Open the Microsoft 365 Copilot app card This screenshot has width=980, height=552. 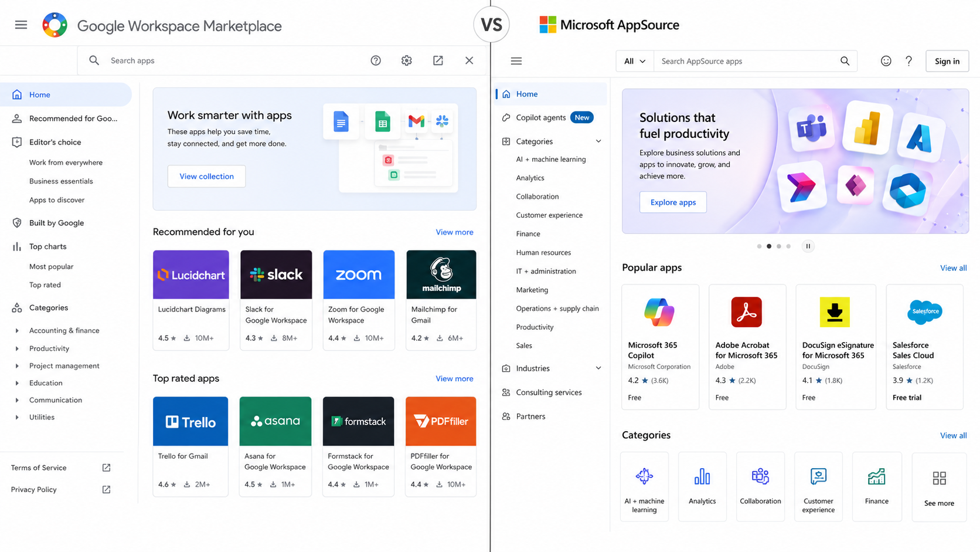coord(660,347)
